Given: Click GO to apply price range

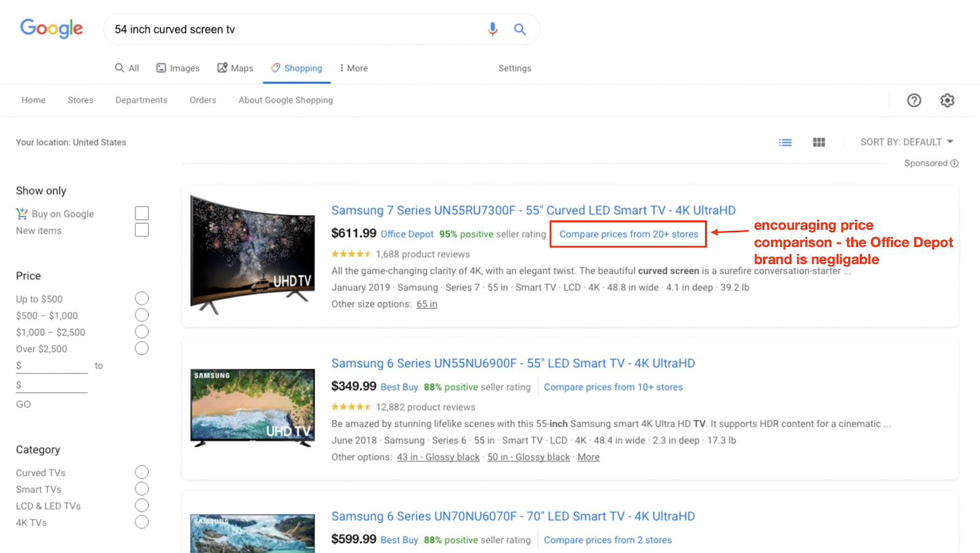Looking at the screenshot, I should [23, 404].
